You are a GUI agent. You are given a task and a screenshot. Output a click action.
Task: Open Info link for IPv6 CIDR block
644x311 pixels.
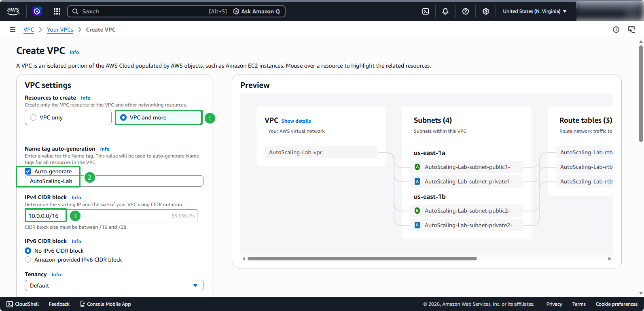76,241
